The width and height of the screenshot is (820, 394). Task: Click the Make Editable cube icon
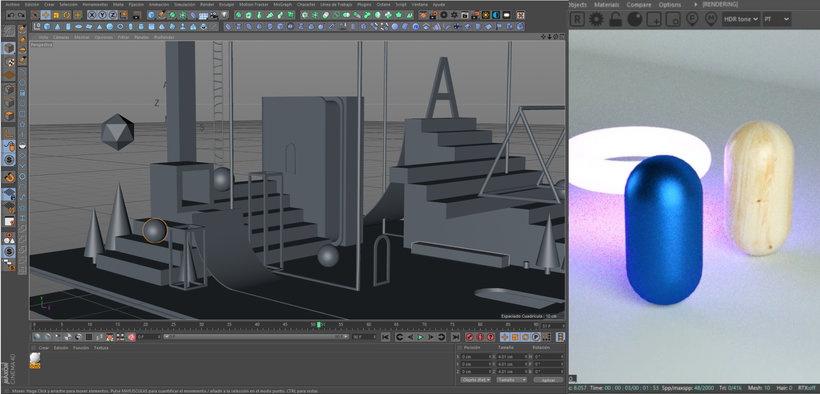[9, 49]
